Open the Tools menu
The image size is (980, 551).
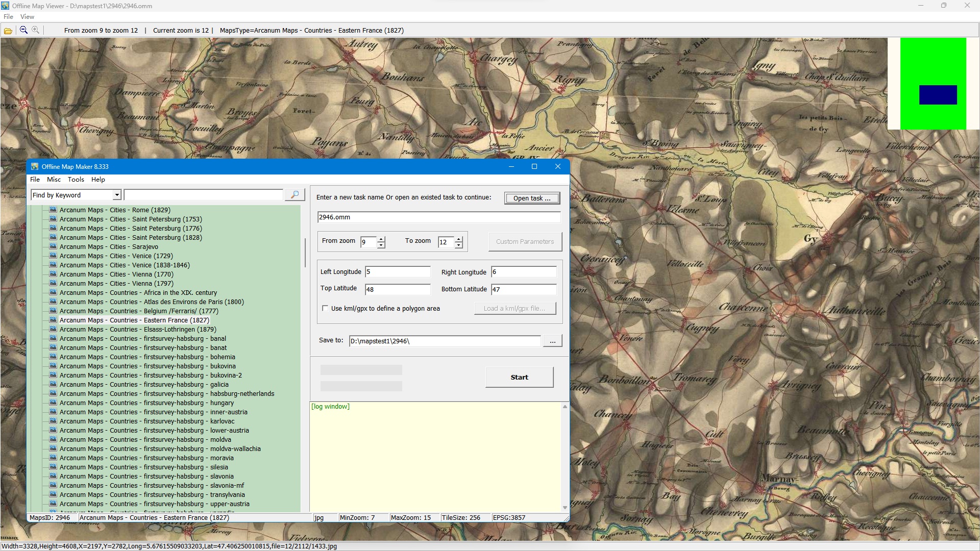pos(76,180)
